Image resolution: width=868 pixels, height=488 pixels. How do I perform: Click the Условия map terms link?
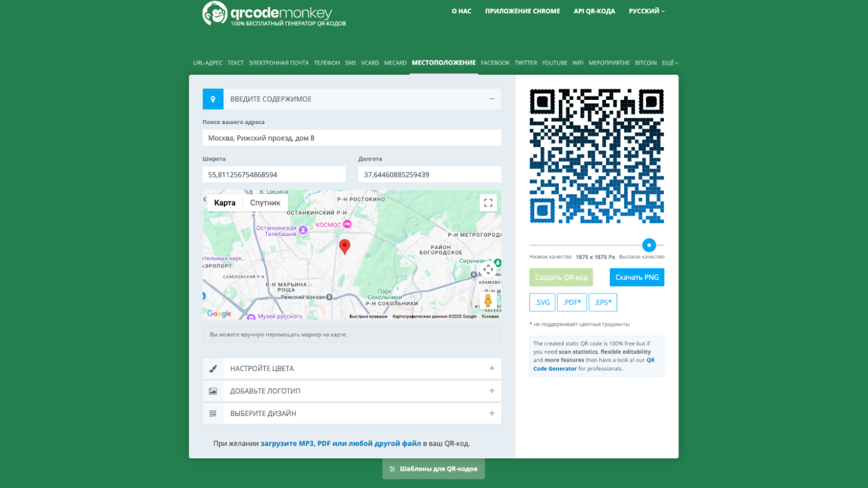[x=490, y=317]
